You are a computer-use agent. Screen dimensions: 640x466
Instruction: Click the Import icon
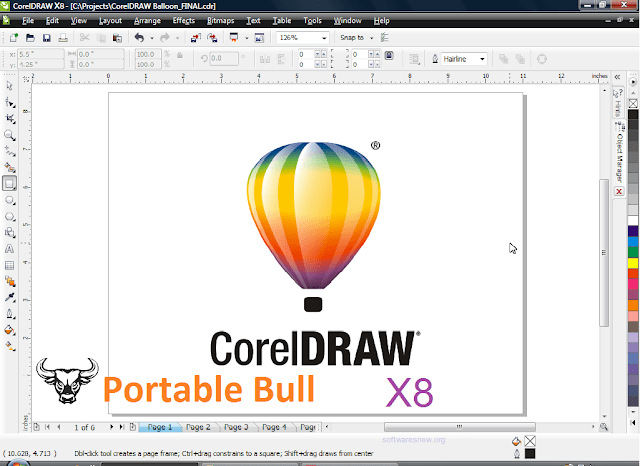[196, 38]
